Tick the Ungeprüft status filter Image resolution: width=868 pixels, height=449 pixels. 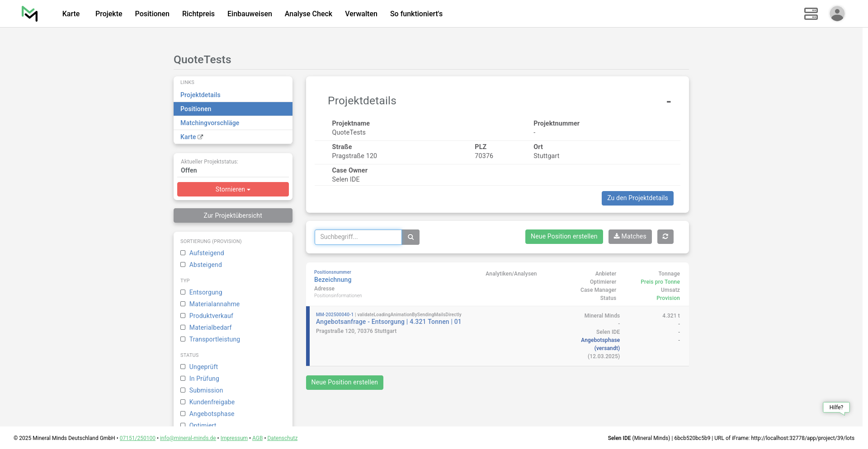tap(183, 367)
